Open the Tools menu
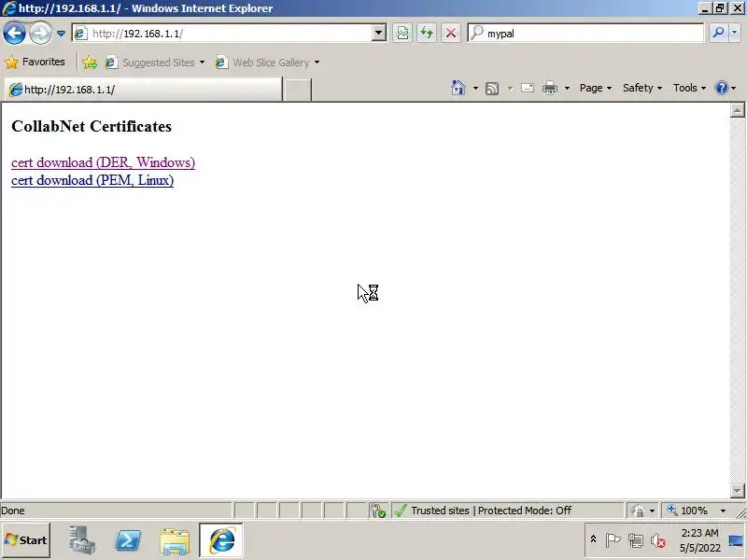The image size is (747, 560). 689,88
